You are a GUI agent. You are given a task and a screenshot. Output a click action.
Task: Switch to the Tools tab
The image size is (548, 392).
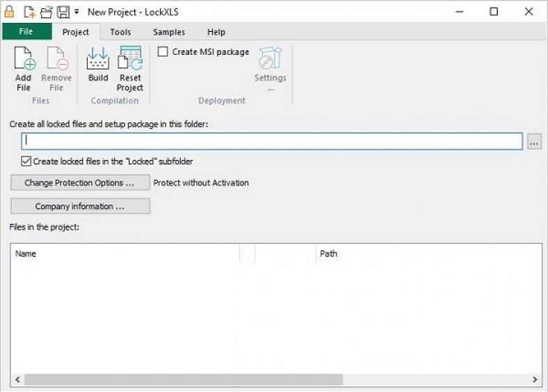click(120, 32)
